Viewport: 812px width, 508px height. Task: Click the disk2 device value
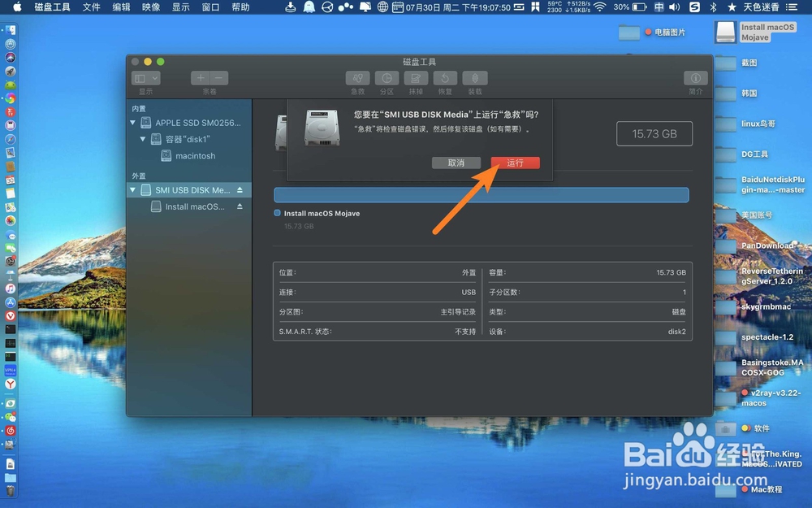click(676, 332)
